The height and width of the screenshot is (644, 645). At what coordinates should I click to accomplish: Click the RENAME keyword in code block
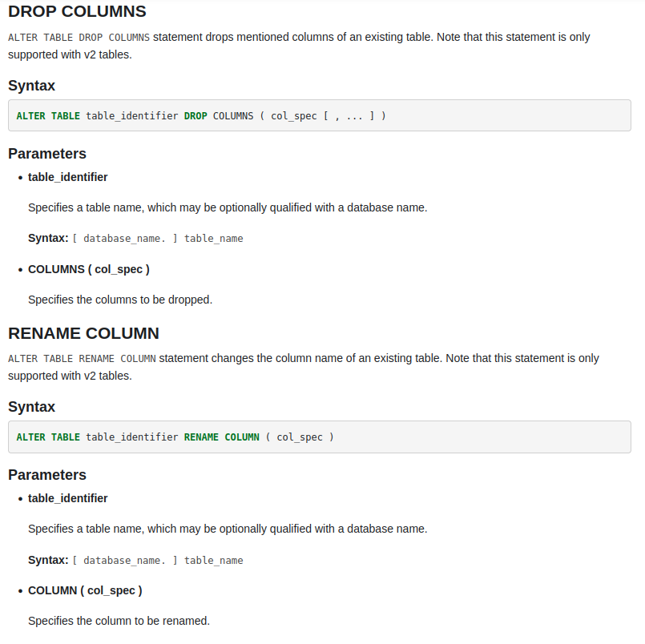click(x=201, y=437)
